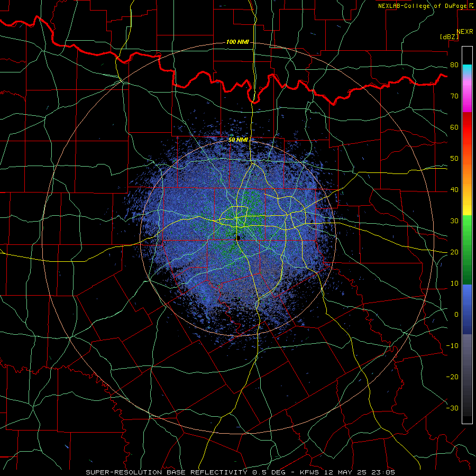This screenshot has width=476, height=476.
Task: Click the 80 value on the dBZ scale
Action: click(x=454, y=65)
